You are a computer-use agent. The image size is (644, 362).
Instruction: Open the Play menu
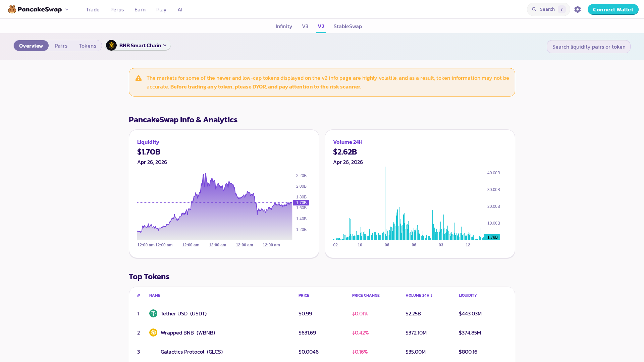click(161, 9)
